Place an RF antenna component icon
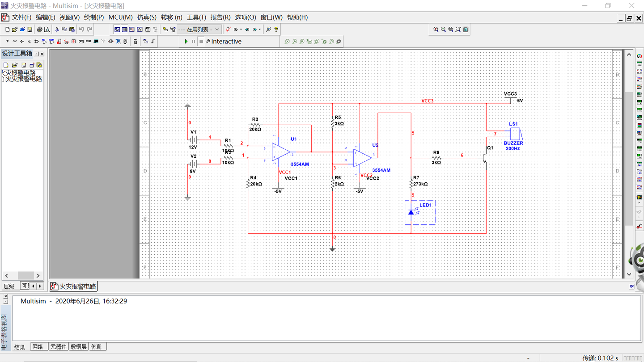644x362 pixels. (103, 41)
